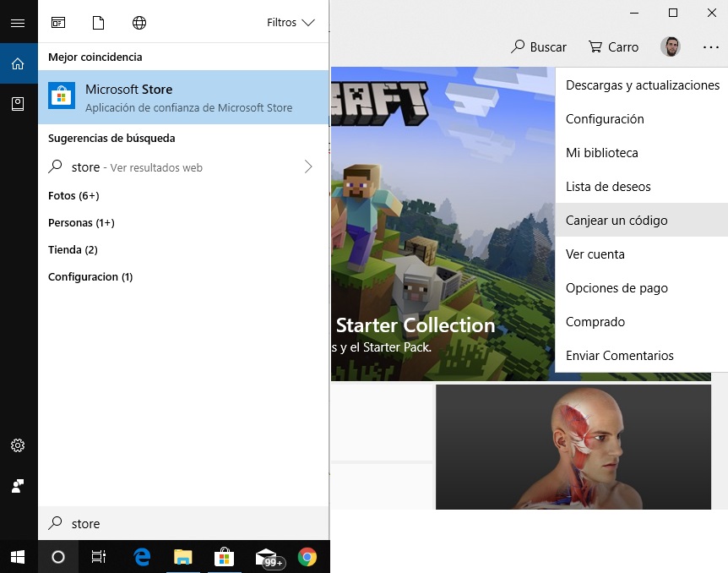Click the Microsoft Edge taskbar icon
Viewport: 728px width, 573px height.
[142, 557]
